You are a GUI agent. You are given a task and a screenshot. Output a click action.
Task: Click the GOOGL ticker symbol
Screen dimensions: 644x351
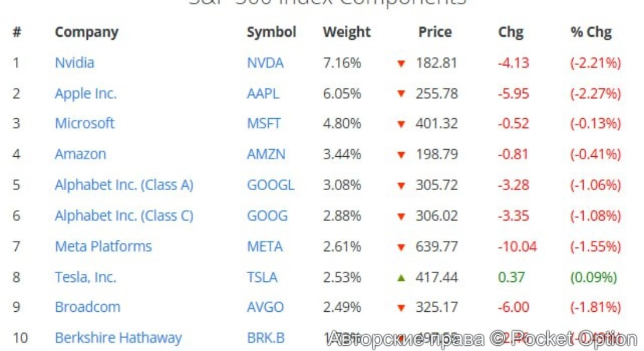(x=270, y=185)
